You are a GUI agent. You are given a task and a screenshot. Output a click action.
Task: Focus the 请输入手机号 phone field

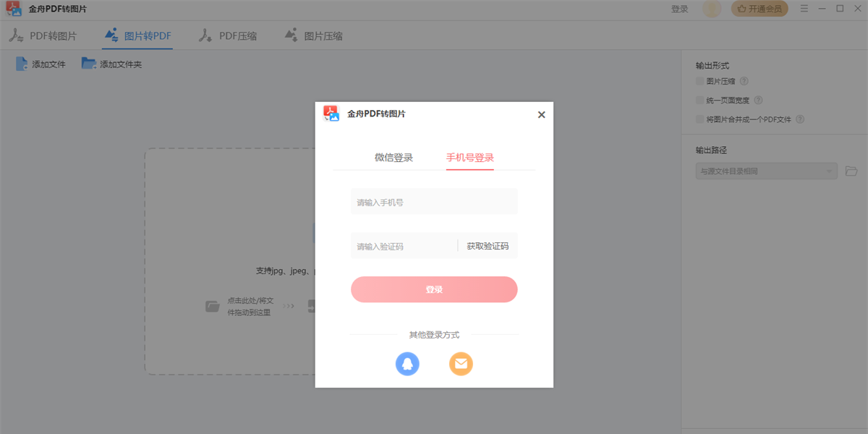click(434, 202)
